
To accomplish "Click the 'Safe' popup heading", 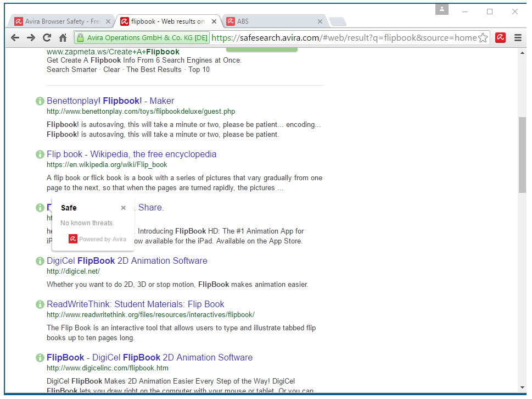I will tap(69, 208).
